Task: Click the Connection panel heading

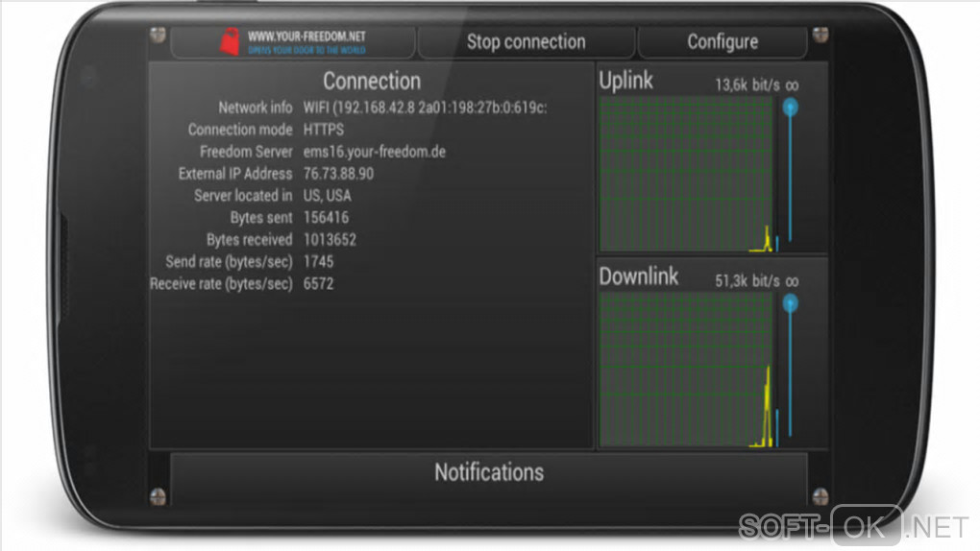Action: (x=372, y=82)
